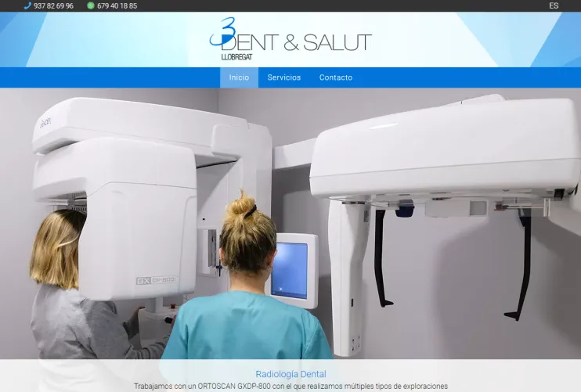The image size is (581, 392).
Task: Click the 3Dent & Salut logo
Action: pyautogui.click(x=290, y=39)
